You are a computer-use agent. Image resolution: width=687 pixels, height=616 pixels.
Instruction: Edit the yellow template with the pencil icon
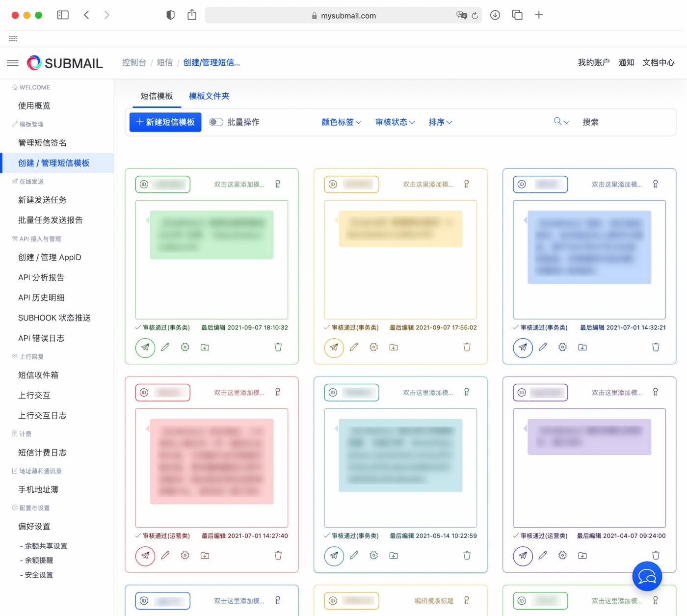[x=354, y=347]
